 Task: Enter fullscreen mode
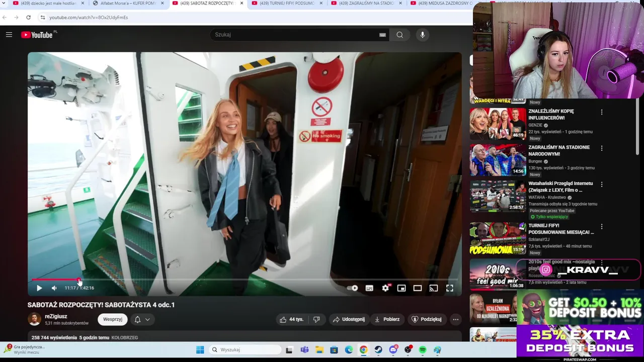pos(450,288)
